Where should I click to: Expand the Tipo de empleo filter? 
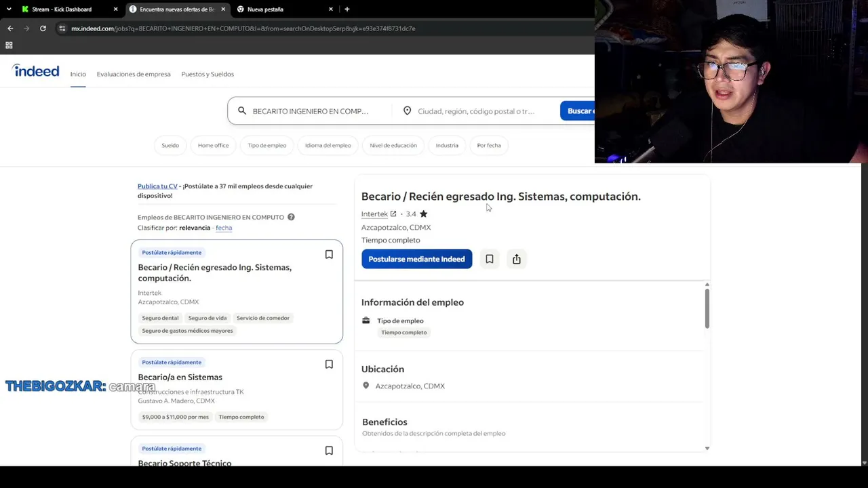267,145
